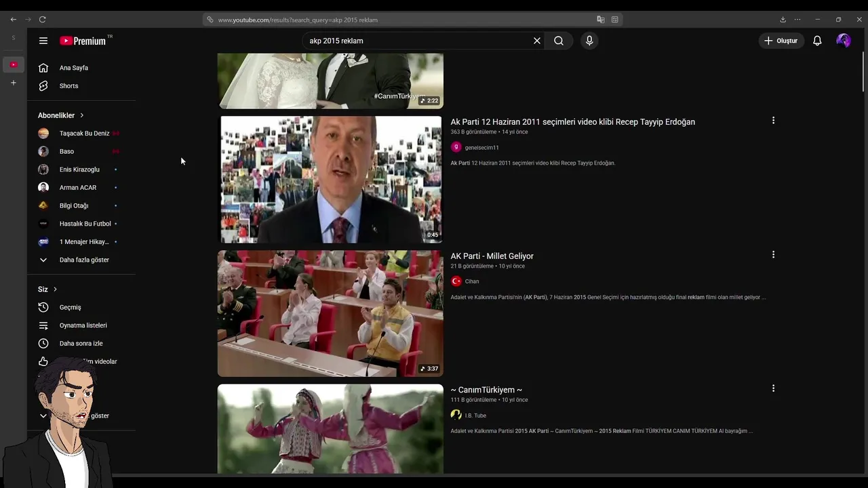Start voice search with microphone icon
This screenshot has height=488, width=868.
click(x=589, y=41)
